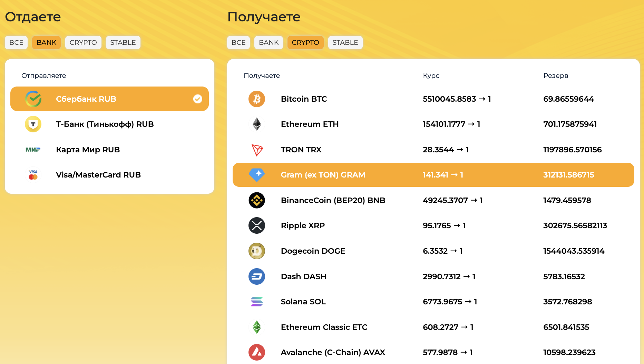Image resolution: width=644 pixels, height=364 pixels.
Task: Select Ethereum Classic ETC row
Action: click(x=433, y=327)
